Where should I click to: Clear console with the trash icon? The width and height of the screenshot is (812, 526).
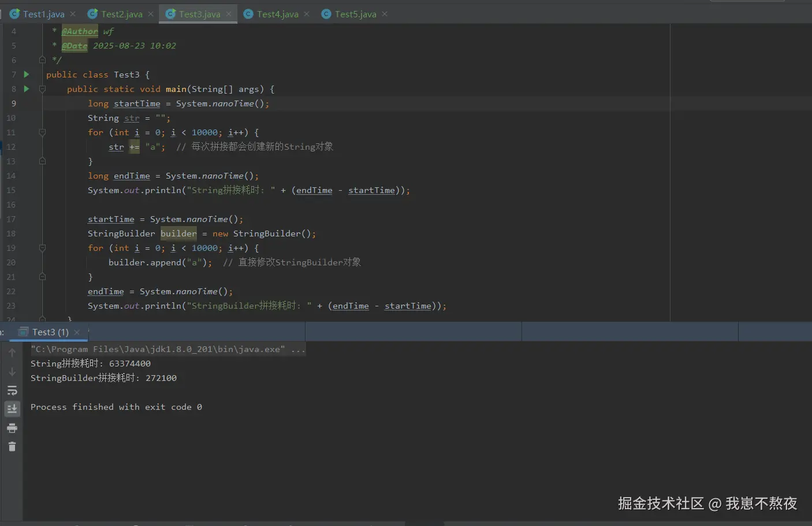12,447
